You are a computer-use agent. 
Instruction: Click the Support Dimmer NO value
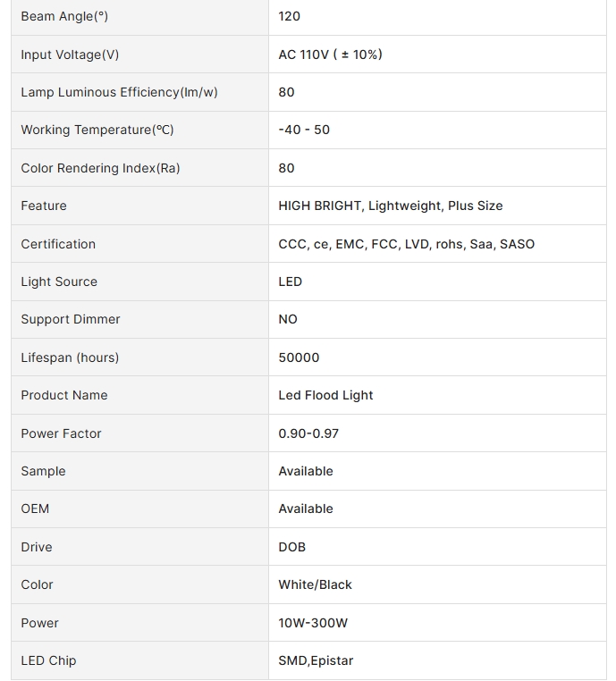(288, 319)
